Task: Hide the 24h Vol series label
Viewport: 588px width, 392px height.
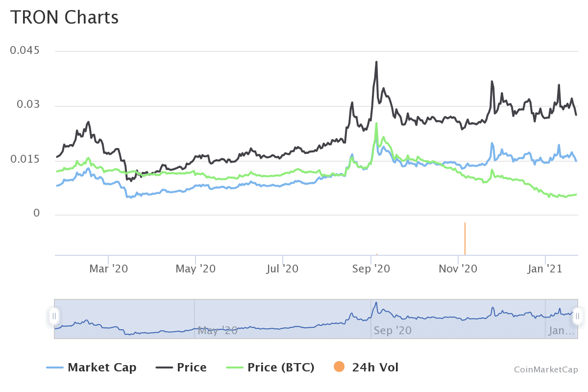Action: click(375, 367)
